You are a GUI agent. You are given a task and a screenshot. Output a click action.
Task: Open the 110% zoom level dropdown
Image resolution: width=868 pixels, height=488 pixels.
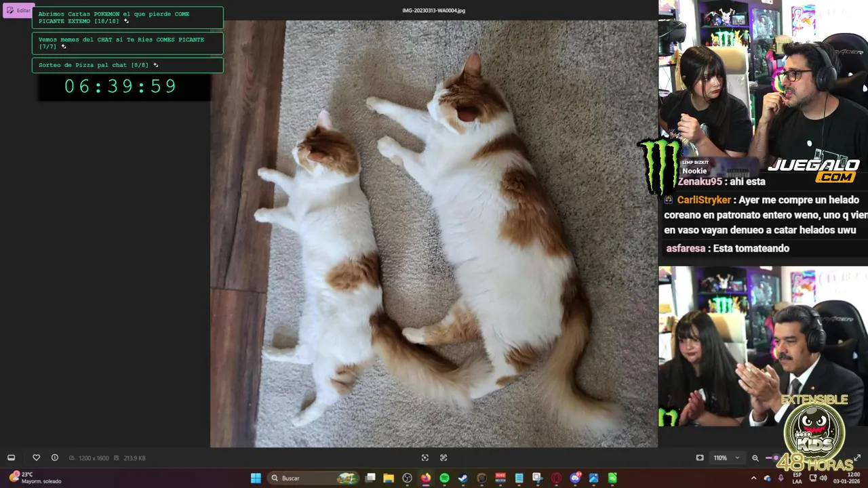(728, 457)
